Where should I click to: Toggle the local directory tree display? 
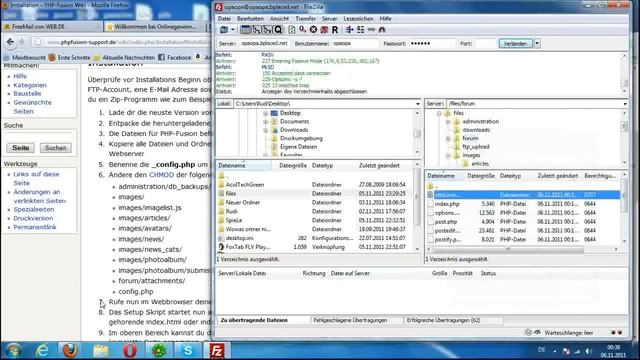256,30
